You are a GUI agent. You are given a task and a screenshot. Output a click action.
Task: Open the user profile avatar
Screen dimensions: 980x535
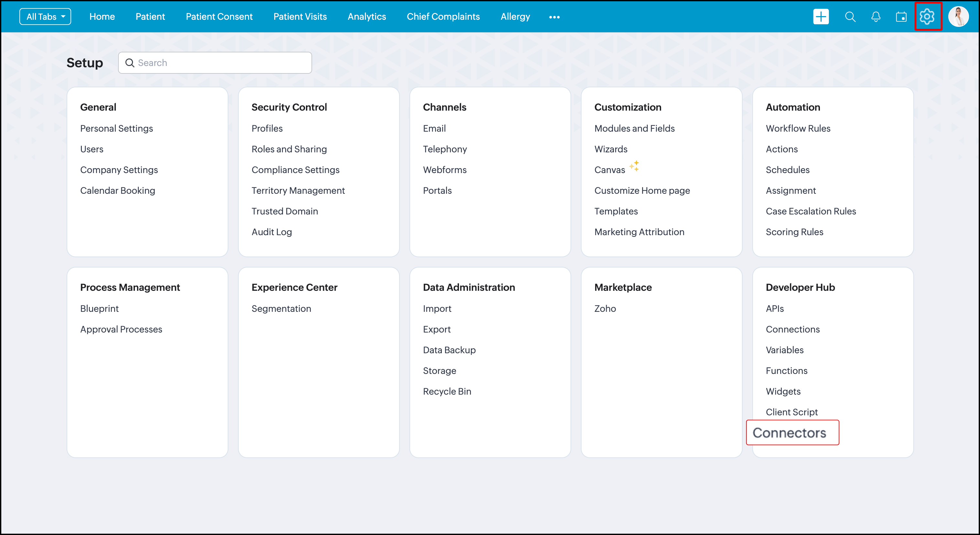958,17
